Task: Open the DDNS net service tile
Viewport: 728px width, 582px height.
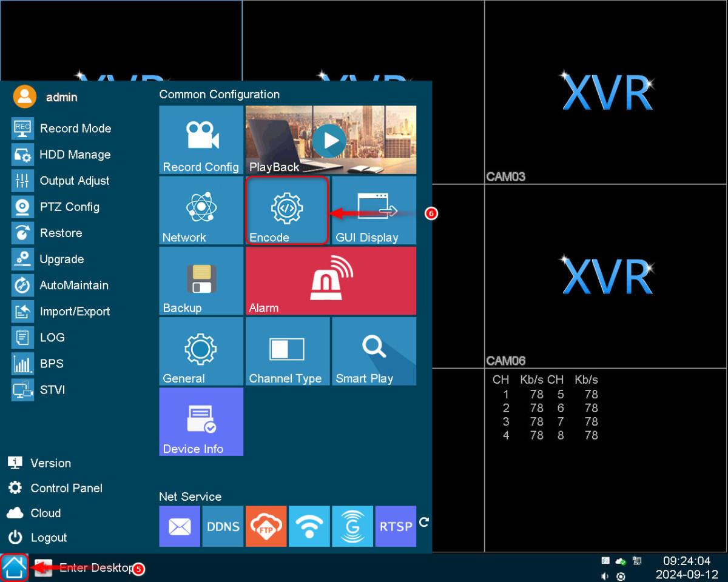Action: pos(223,526)
